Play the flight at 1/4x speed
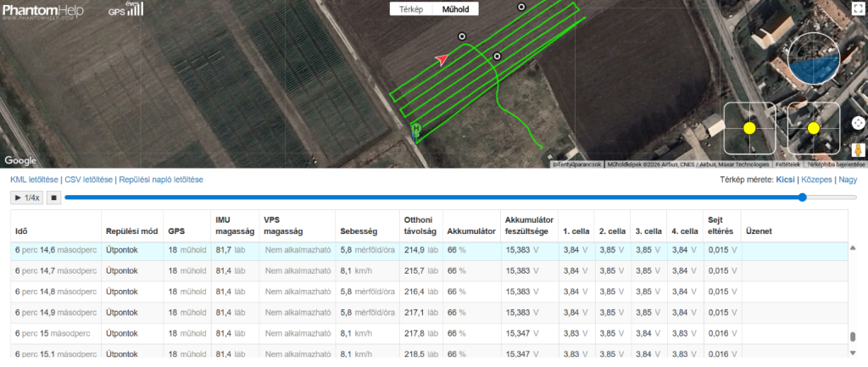Screen dimensions: 868x367 26,197
